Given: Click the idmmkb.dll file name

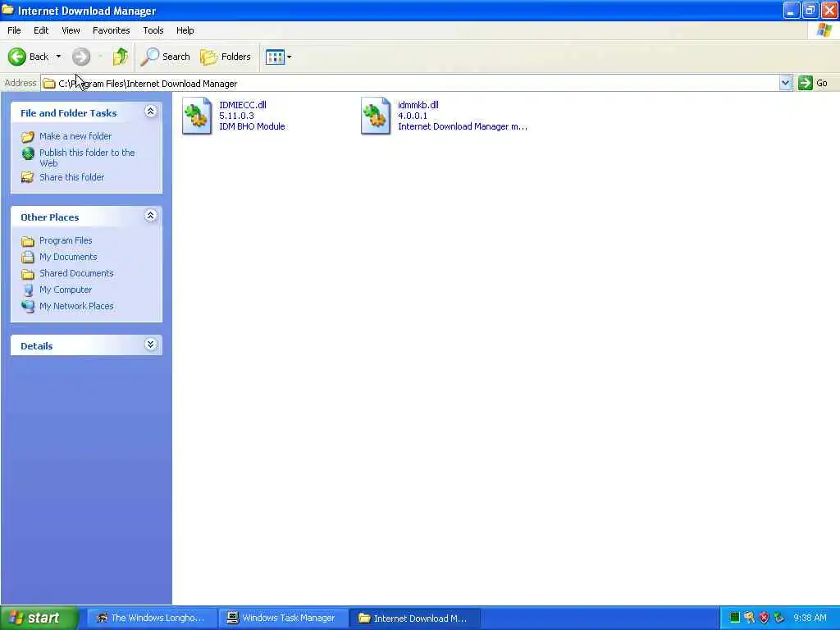Looking at the screenshot, I should pos(418,105).
